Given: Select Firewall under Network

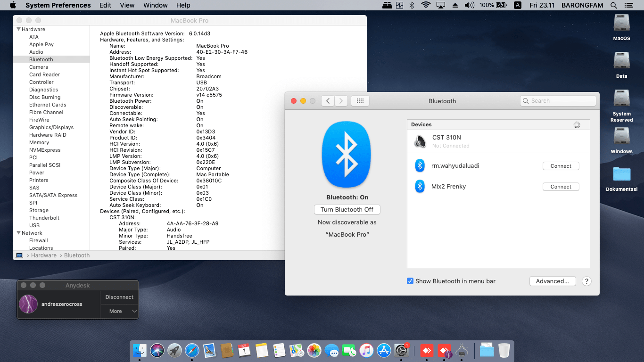Looking at the screenshot, I should [39, 240].
